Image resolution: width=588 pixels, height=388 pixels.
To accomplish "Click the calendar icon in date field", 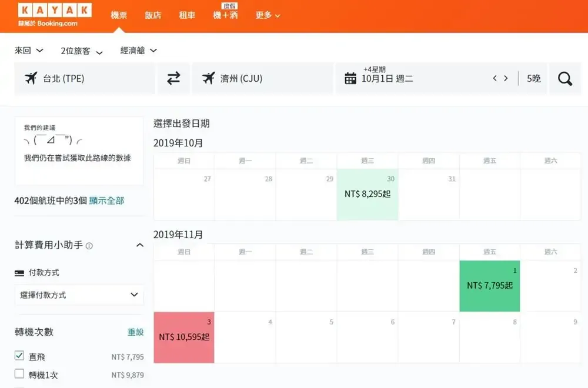I will point(350,79).
